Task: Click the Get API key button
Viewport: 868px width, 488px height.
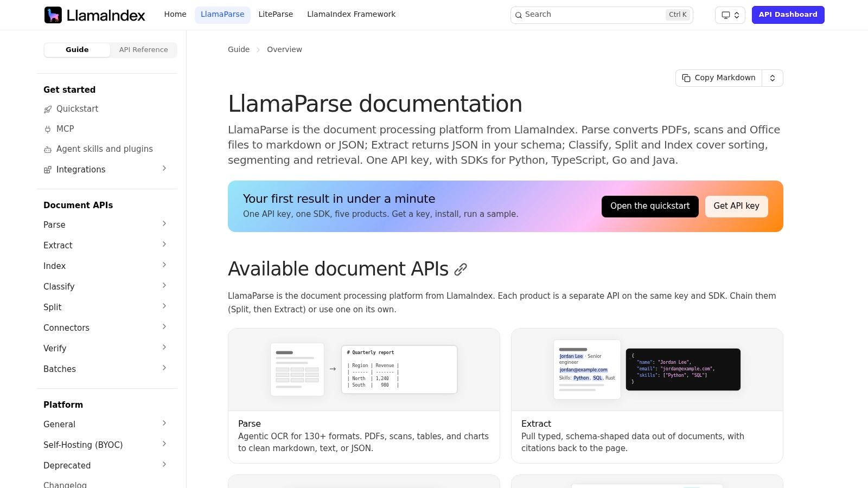Action: pos(736,207)
